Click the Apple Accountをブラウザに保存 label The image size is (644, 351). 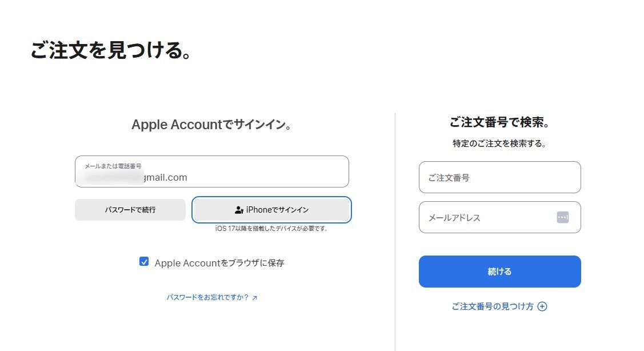219,263
